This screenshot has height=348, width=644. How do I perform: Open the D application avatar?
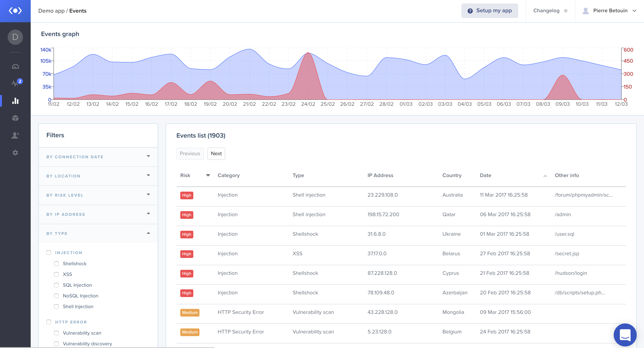(x=15, y=37)
